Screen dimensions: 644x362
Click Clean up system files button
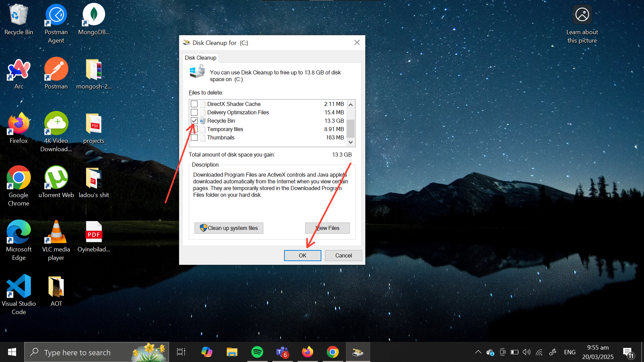click(x=229, y=228)
